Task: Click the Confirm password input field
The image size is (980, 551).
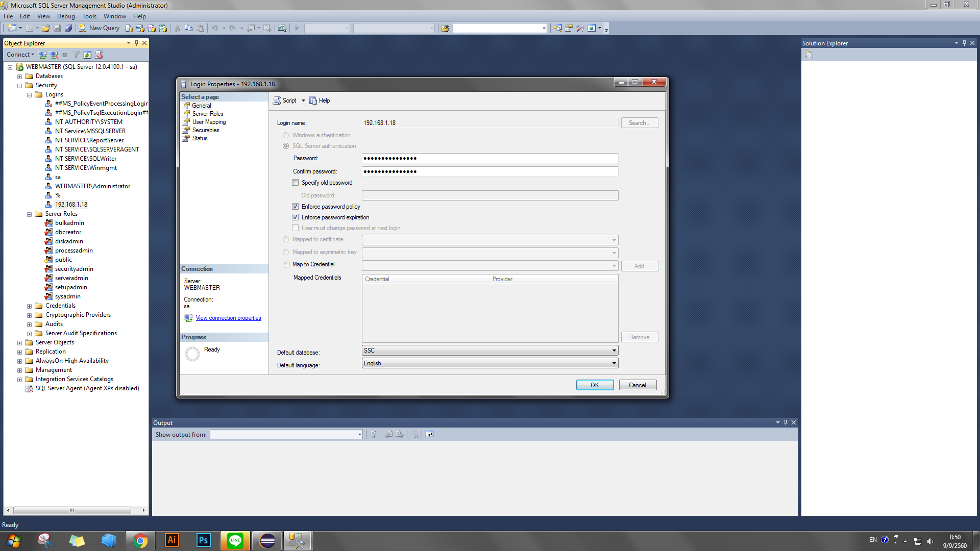Action: coord(490,171)
